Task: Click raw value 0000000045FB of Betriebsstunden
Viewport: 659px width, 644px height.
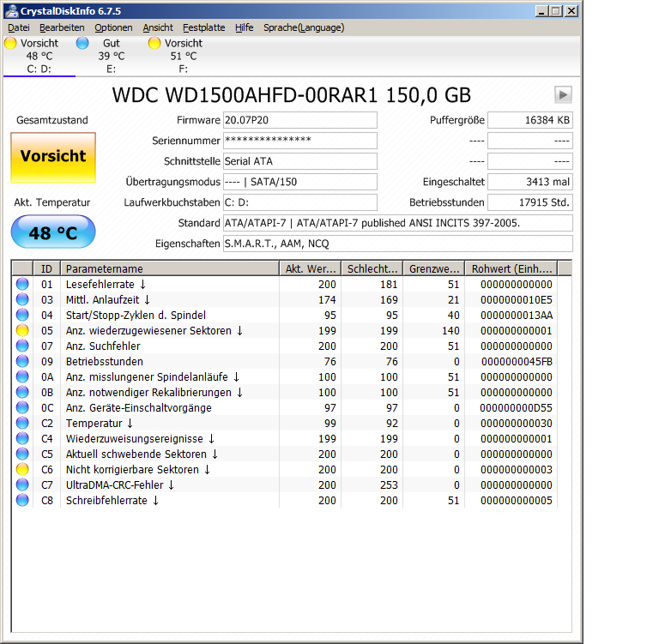Action: pyautogui.click(x=517, y=361)
